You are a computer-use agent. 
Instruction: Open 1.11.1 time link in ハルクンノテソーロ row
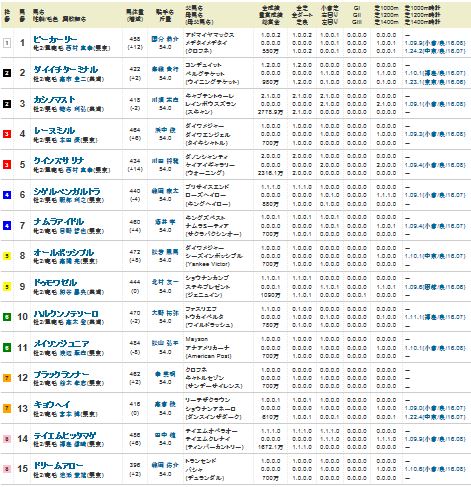point(435,317)
